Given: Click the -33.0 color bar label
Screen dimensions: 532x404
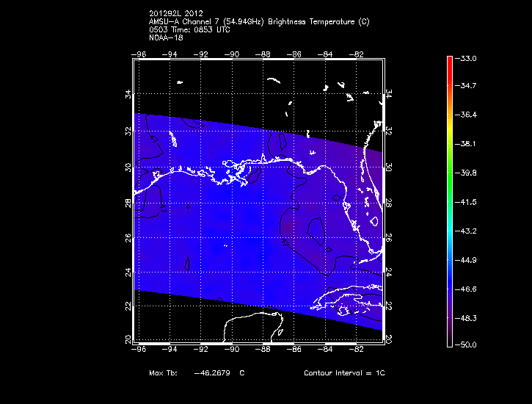Looking at the screenshot, I should 465,58.
